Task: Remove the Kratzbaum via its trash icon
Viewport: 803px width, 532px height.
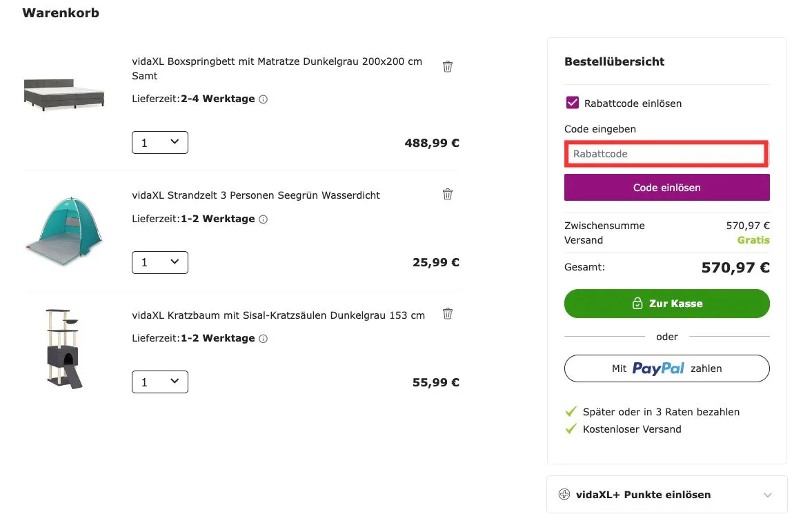Action: [x=447, y=313]
